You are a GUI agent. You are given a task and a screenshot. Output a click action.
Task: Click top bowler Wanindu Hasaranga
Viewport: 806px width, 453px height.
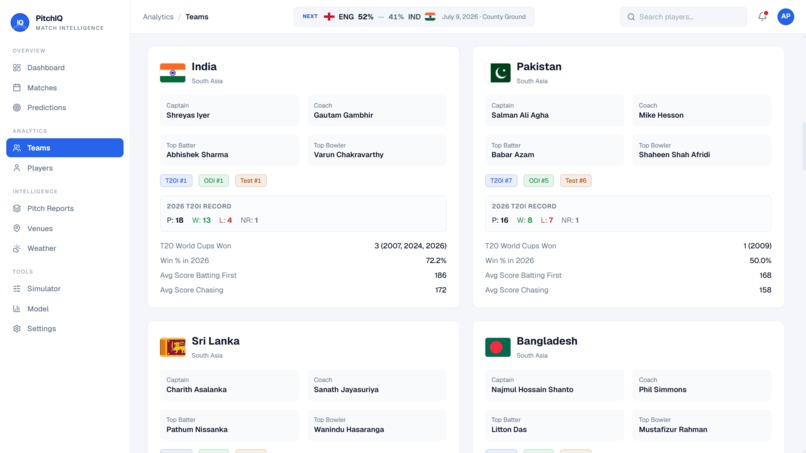pos(349,429)
